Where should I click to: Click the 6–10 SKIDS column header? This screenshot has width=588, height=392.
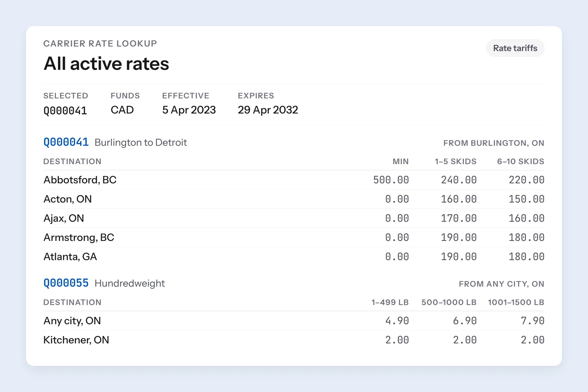pyautogui.click(x=521, y=161)
